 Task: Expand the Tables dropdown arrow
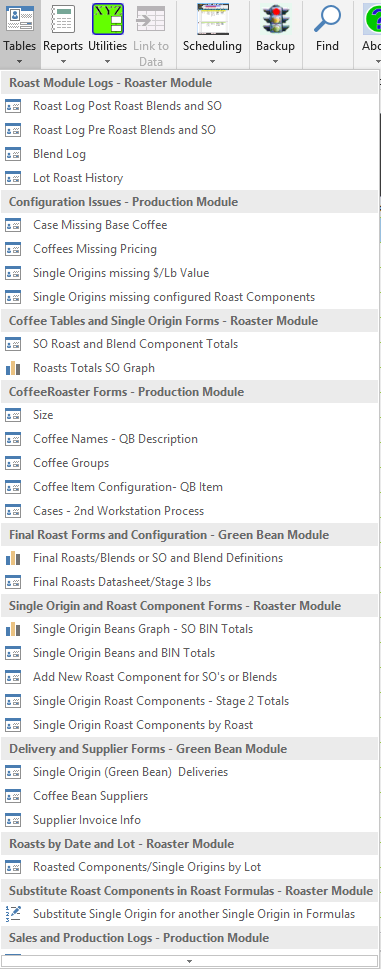[x=19, y=61]
